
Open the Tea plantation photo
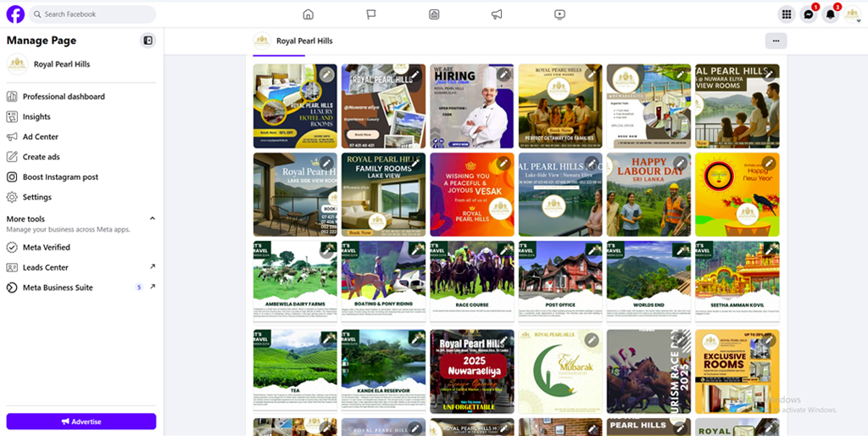(295, 370)
